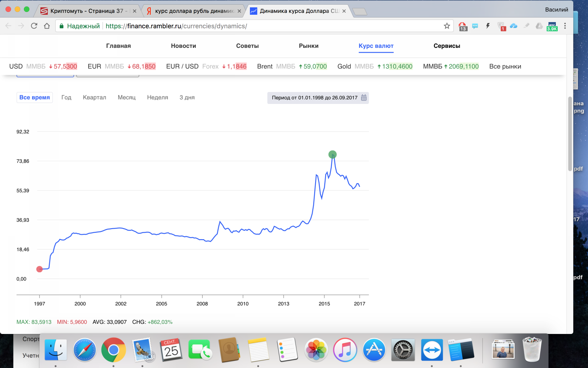Select the 'Все время' period toggle
The height and width of the screenshot is (368, 588).
[35, 98]
